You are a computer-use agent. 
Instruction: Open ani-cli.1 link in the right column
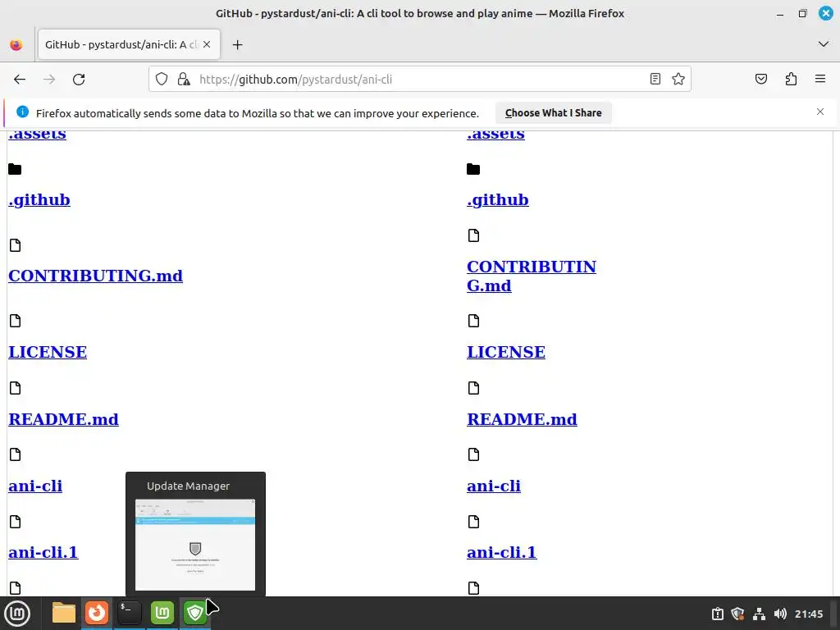point(502,552)
